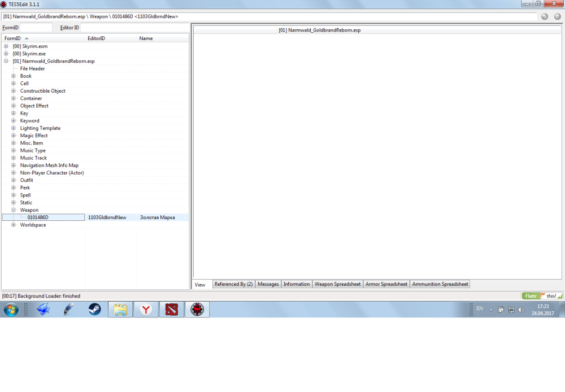Click the blue fish taskbar icon
This screenshot has height=392, width=565.
(x=44, y=310)
